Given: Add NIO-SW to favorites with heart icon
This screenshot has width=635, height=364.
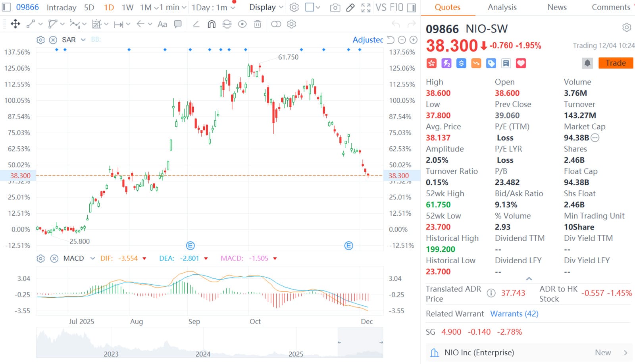Looking at the screenshot, I should (521, 63).
